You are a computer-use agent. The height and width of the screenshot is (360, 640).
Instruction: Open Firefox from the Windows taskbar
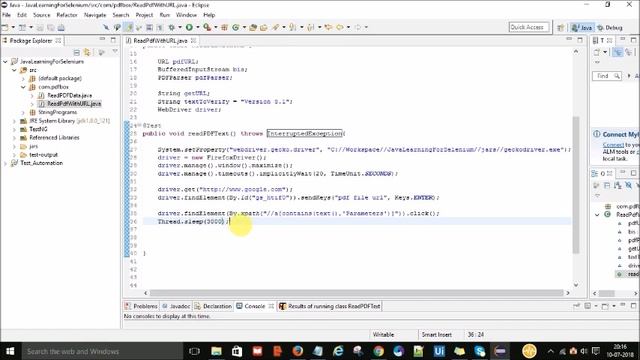(298, 351)
